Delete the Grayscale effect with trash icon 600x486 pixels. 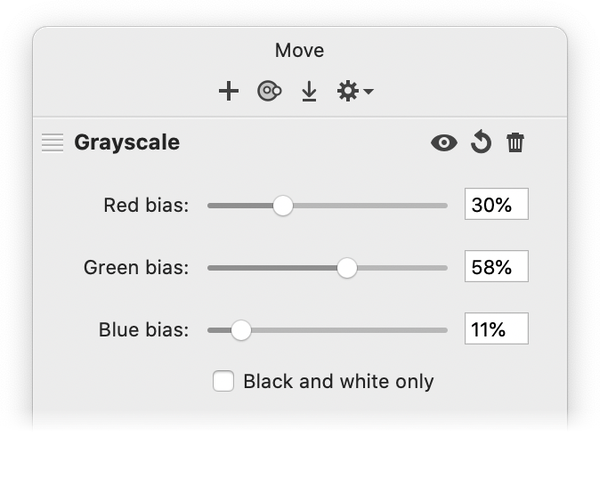pos(515,143)
